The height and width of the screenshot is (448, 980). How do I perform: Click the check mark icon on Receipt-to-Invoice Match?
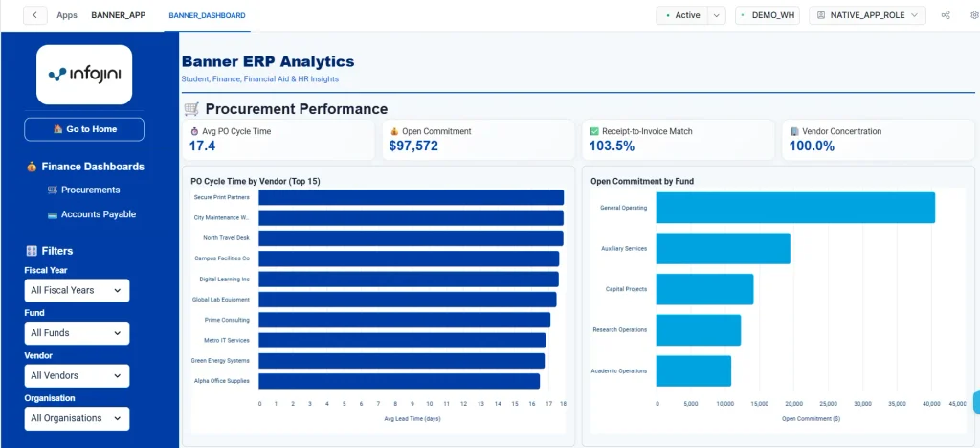coord(594,132)
